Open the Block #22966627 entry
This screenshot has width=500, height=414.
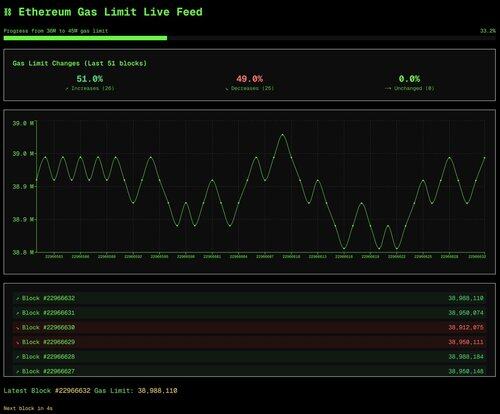point(250,371)
